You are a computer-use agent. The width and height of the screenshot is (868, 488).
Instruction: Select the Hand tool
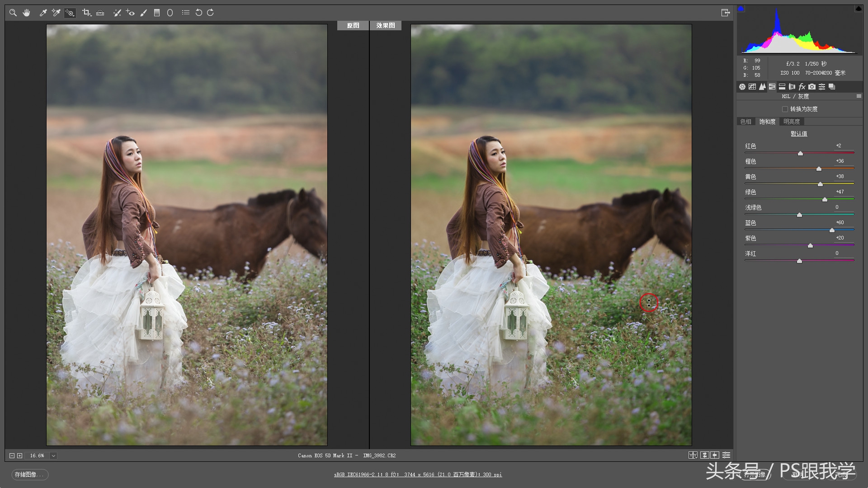click(x=26, y=13)
